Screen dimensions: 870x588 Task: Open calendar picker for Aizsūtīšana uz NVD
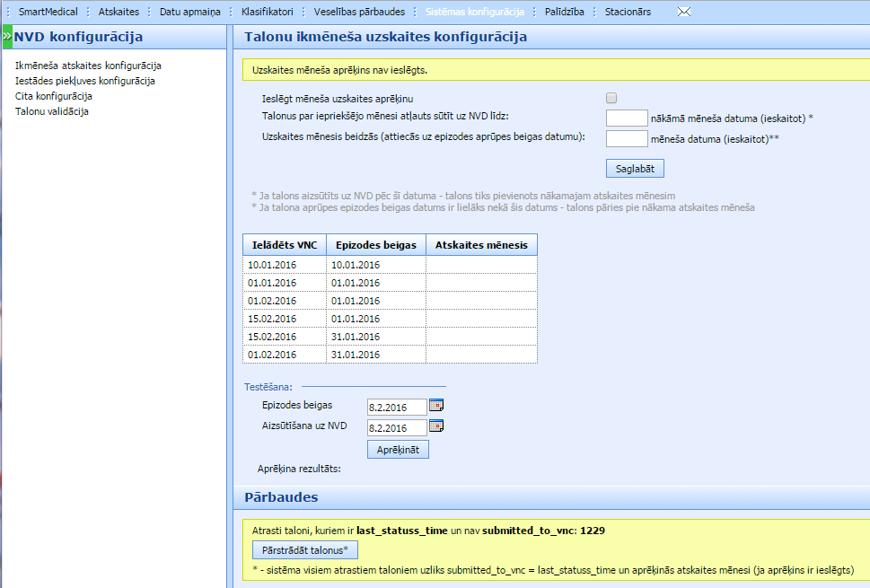coord(436,426)
